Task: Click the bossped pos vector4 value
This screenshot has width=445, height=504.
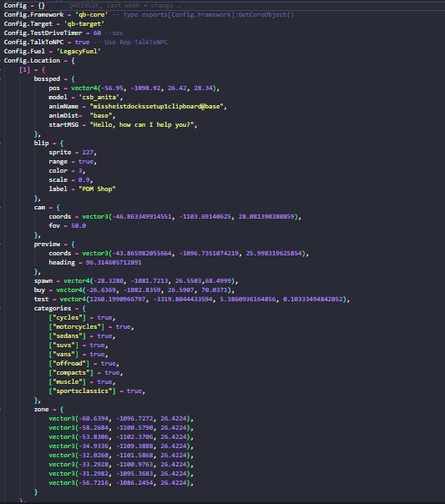Action: [145, 88]
